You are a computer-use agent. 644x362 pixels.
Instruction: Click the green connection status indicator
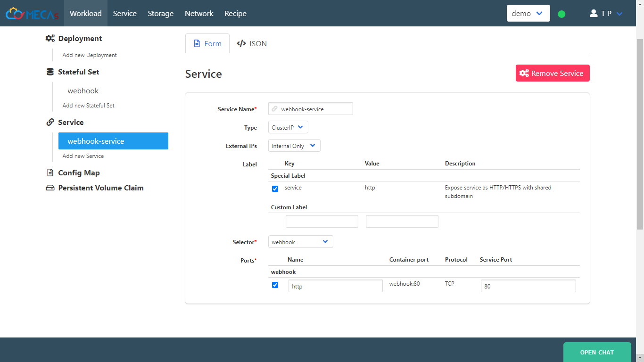click(561, 14)
